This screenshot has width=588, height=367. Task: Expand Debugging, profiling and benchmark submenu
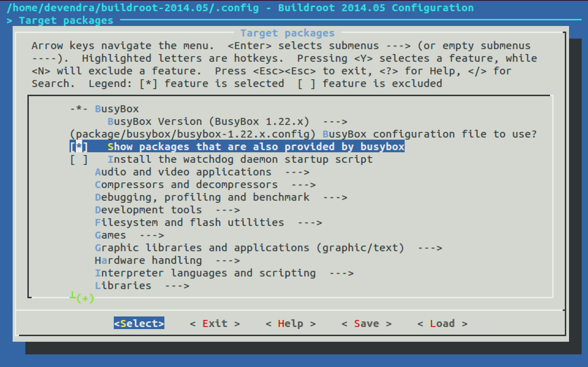point(221,197)
